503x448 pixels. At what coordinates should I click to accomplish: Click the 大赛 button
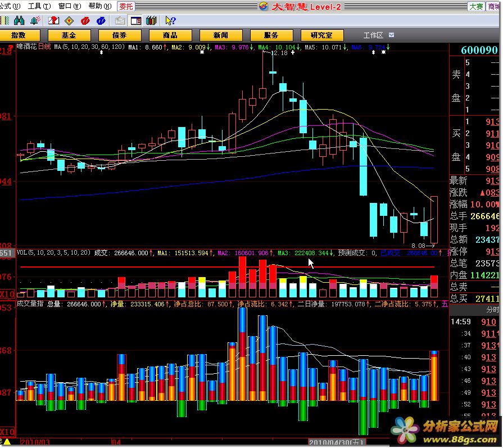click(x=476, y=6)
